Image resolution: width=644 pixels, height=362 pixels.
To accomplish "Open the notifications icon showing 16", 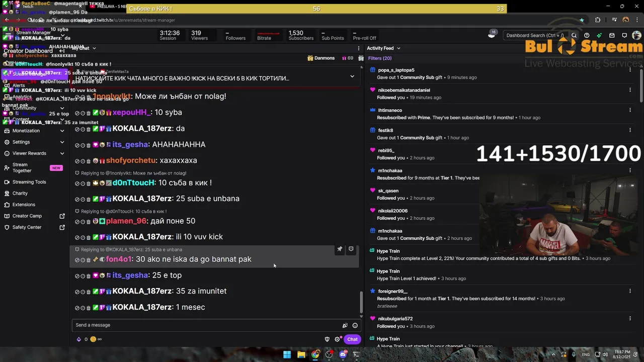I will coord(492,34).
